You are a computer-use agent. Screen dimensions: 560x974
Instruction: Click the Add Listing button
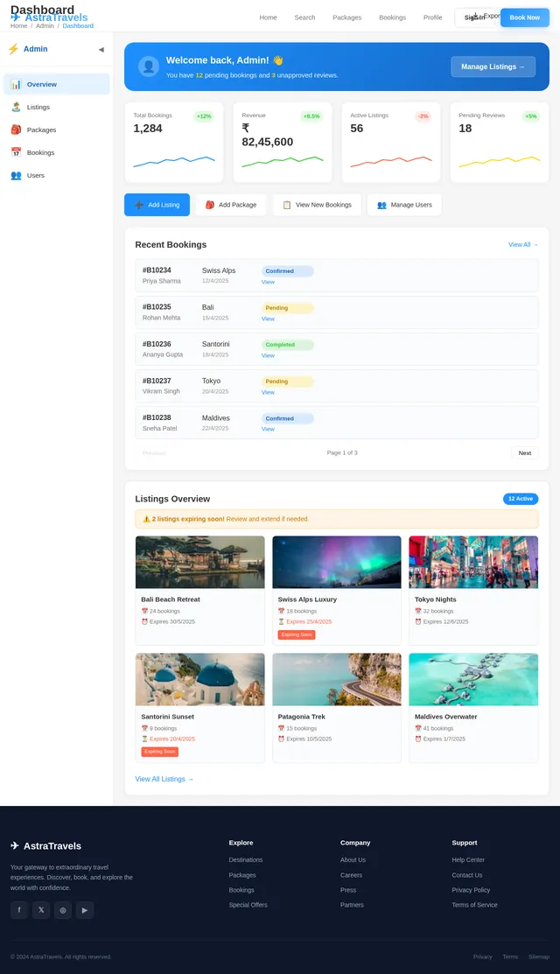pyautogui.click(x=157, y=205)
